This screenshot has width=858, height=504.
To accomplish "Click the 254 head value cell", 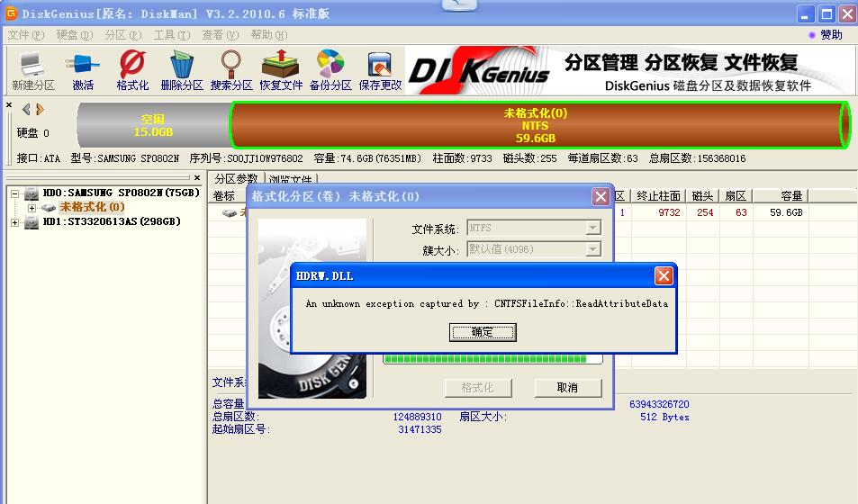I will (705, 212).
